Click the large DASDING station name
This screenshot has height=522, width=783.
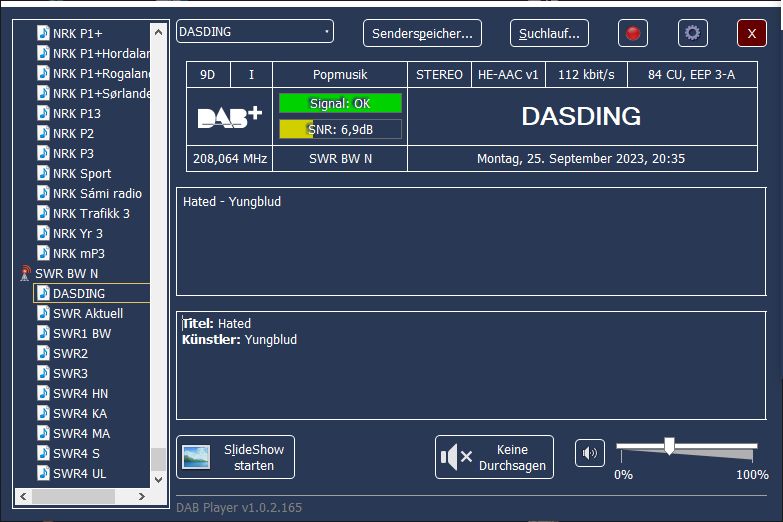pyautogui.click(x=581, y=116)
